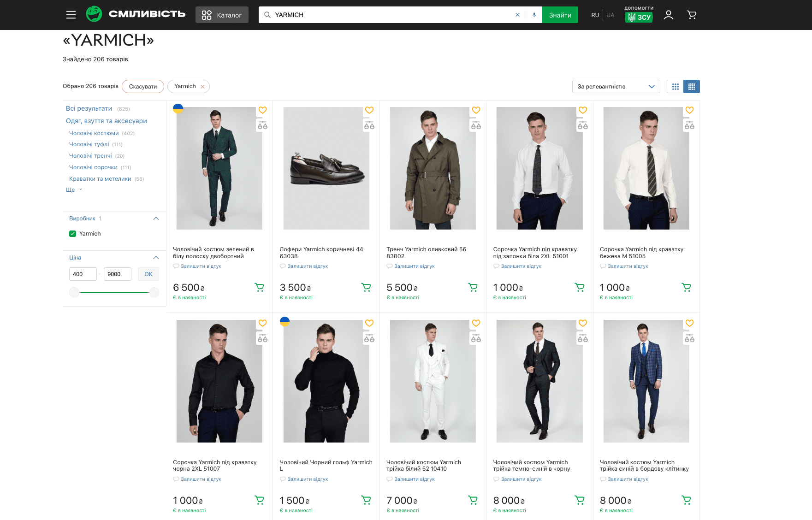Viewport: 812px width, 520px height.
Task: Open the blue checkered suit thumbnail
Action: point(646,381)
